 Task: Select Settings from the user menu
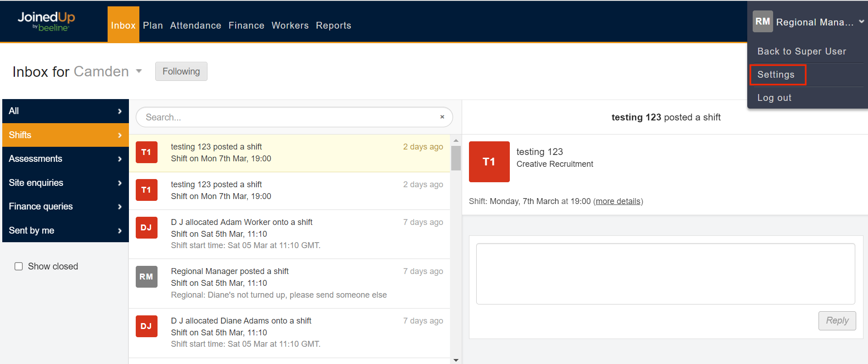pyautogui.click(x=777, y=75)
